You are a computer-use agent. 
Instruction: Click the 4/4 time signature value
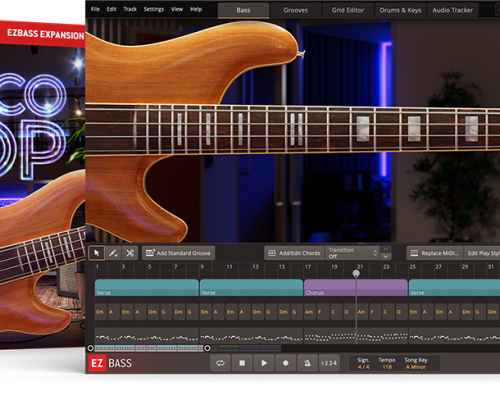(364, 367)
